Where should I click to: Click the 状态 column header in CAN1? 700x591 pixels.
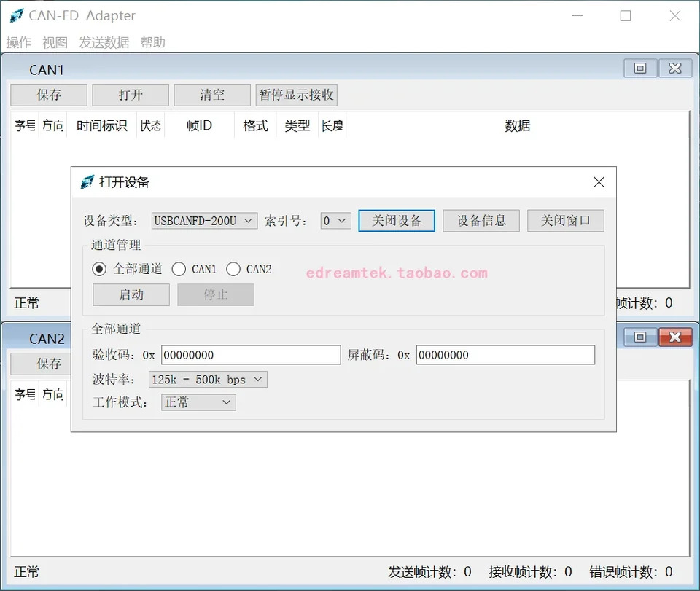(150, 126)
